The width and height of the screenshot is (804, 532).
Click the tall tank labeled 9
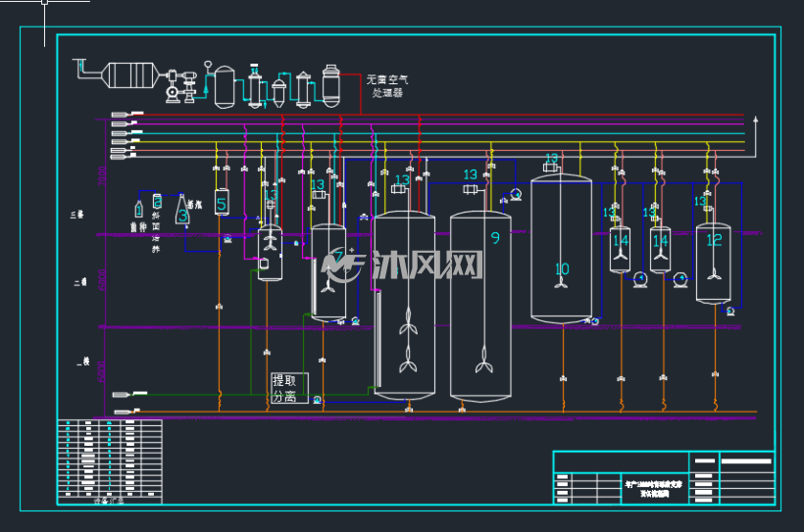pos(480,306)
